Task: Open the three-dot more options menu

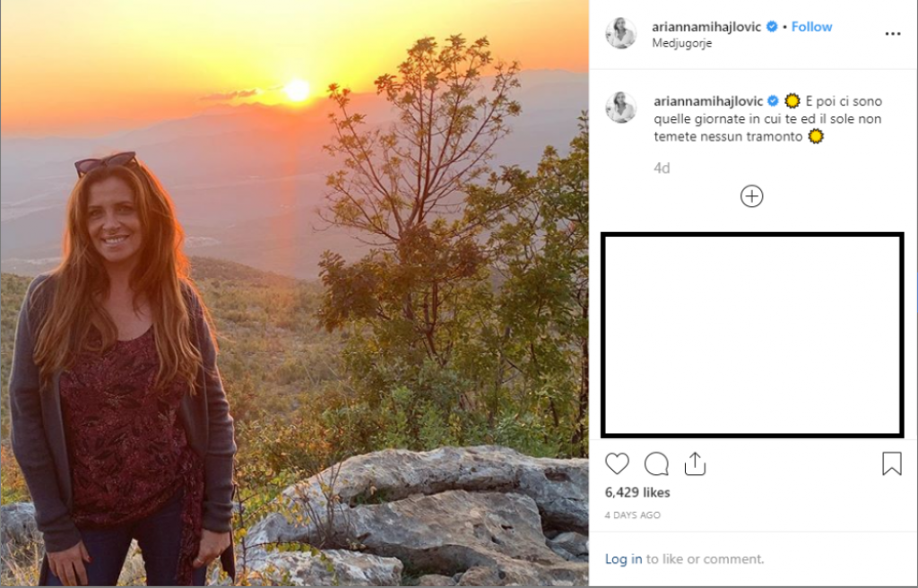Action: pyautogui.click(x=892, y=34)
